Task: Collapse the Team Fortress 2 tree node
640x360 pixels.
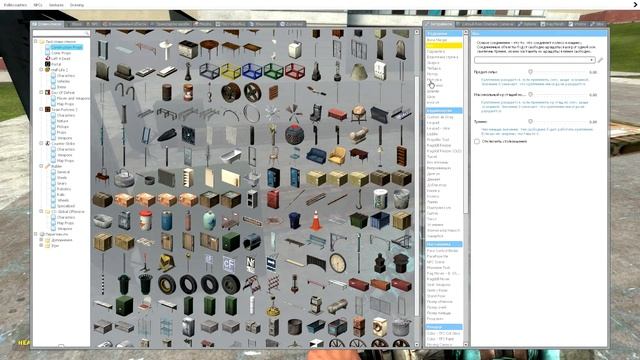Action: 41,109
